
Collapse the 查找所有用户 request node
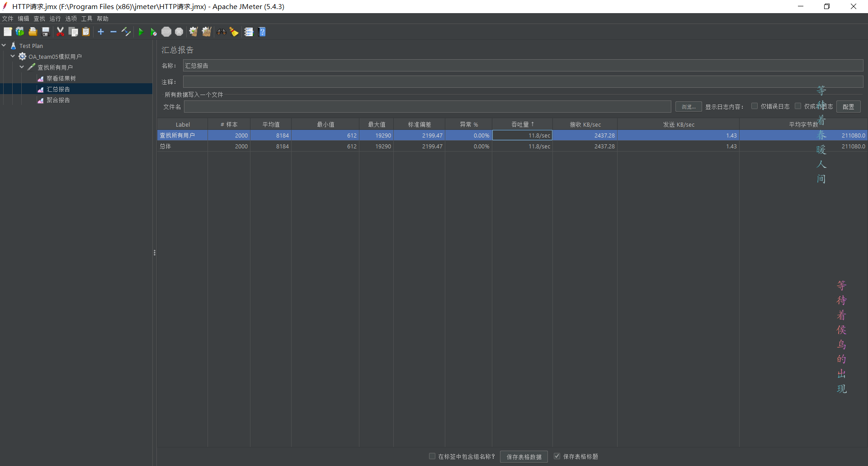pyautogui.click(x=22, y=67)
